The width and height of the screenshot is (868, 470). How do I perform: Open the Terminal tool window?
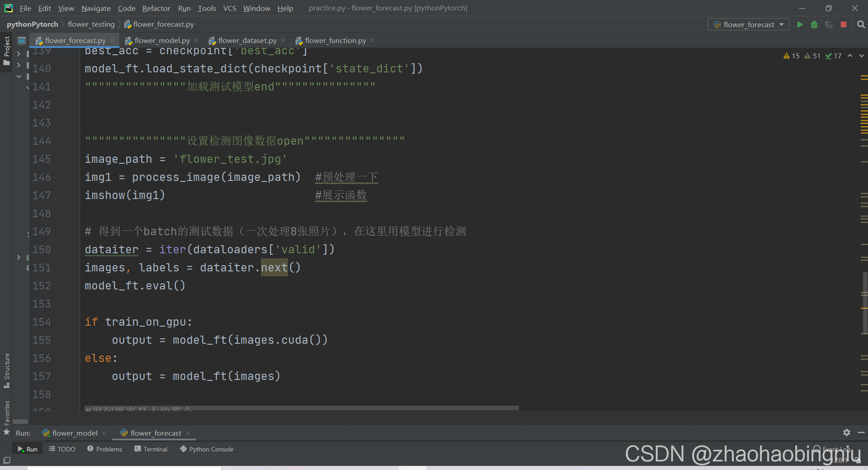coord(151,449)
